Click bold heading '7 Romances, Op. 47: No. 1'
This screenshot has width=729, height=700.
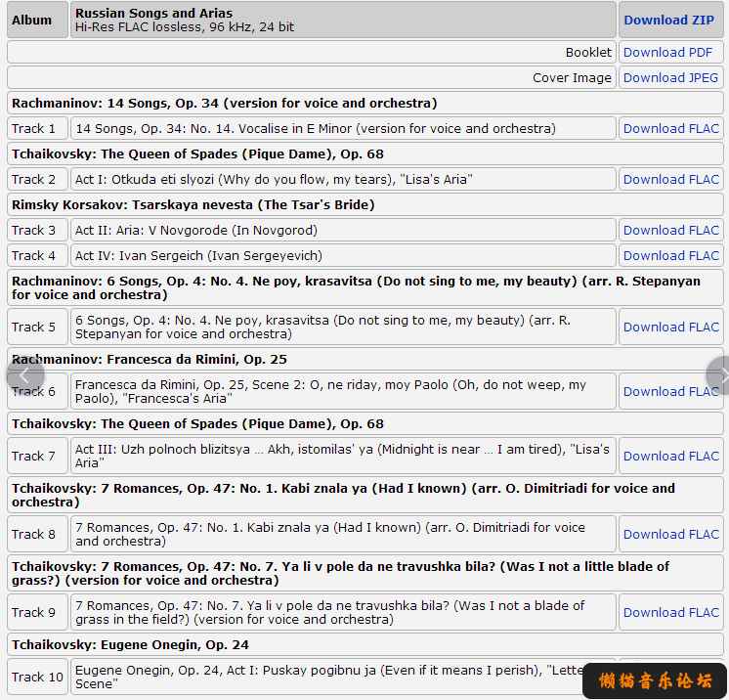pyautogui.click(x=343, y=495)
